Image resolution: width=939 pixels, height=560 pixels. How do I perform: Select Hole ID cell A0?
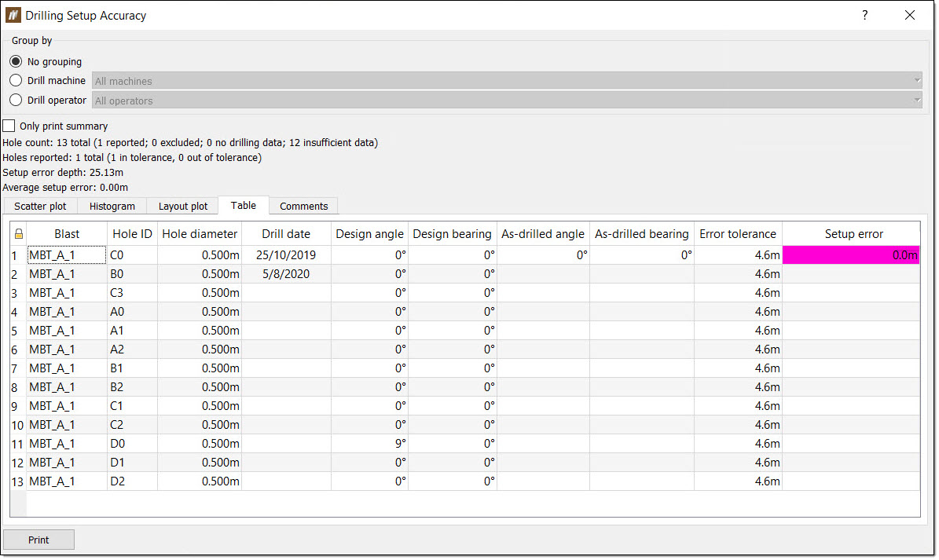[132, 312]
